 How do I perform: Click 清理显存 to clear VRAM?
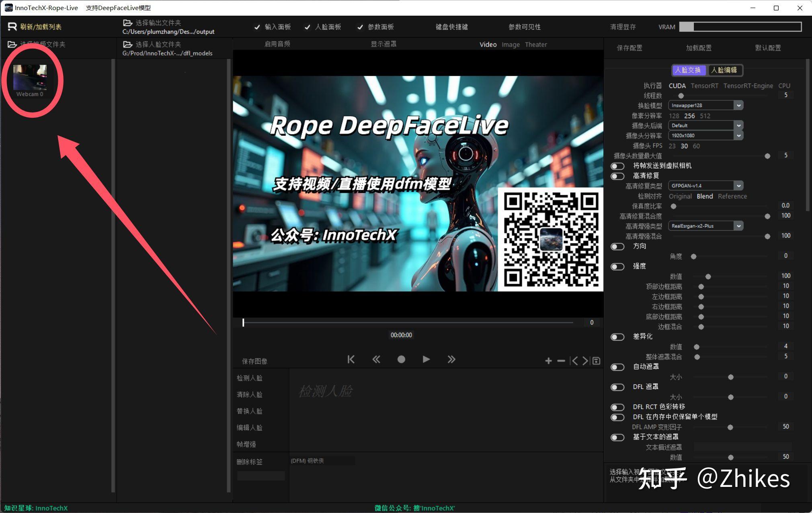(x=623, y=27)
